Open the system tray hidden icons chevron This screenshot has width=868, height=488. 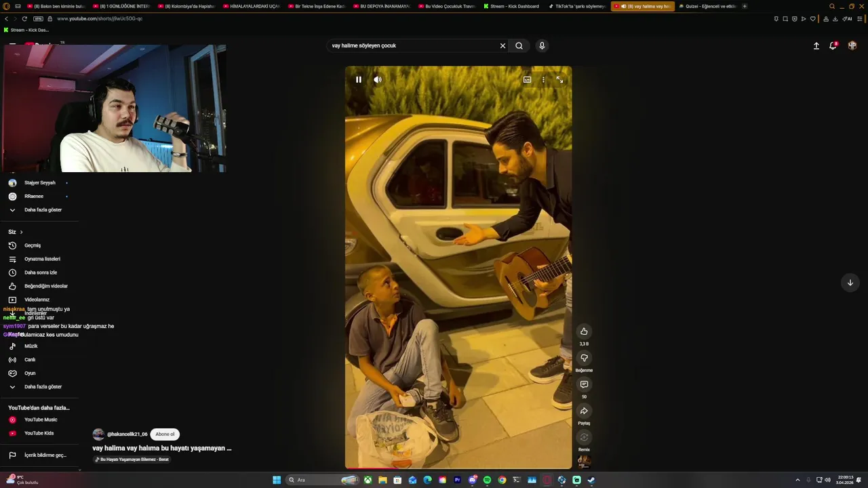797,480
